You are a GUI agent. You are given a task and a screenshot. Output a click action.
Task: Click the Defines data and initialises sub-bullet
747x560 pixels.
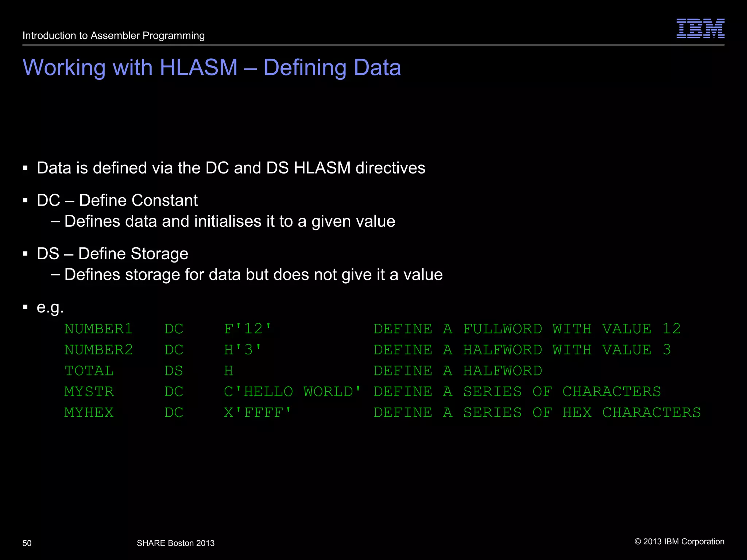tap(229, 221)
